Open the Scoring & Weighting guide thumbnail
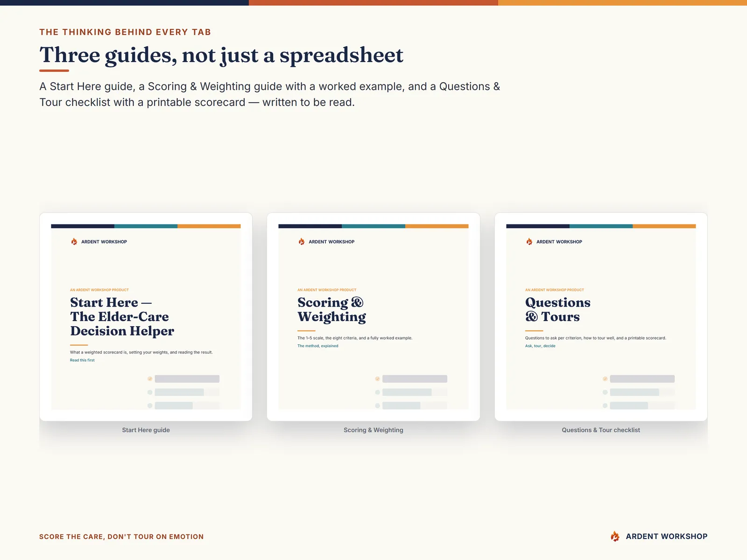Viewport: 747px width, 560px height. pyautogui.click(x=373, y=317)
